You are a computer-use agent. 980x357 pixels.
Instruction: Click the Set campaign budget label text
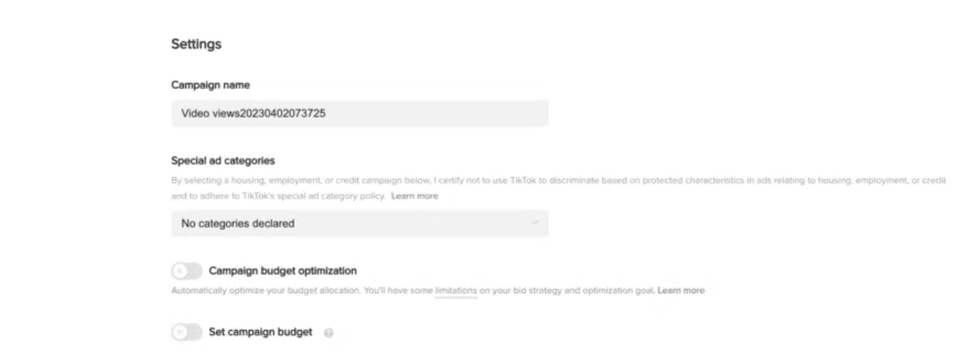click(x=261, y=332)
